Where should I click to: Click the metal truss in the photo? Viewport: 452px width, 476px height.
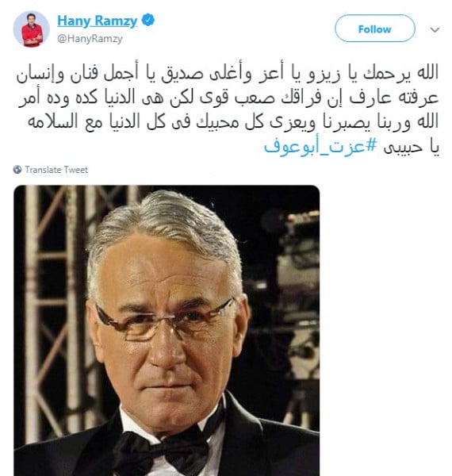(52, 304)
